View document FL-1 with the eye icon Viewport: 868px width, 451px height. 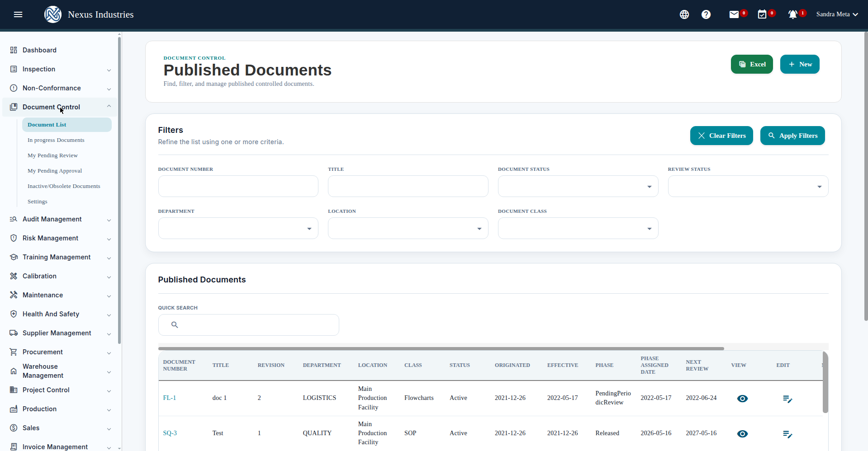coord(742,399)
